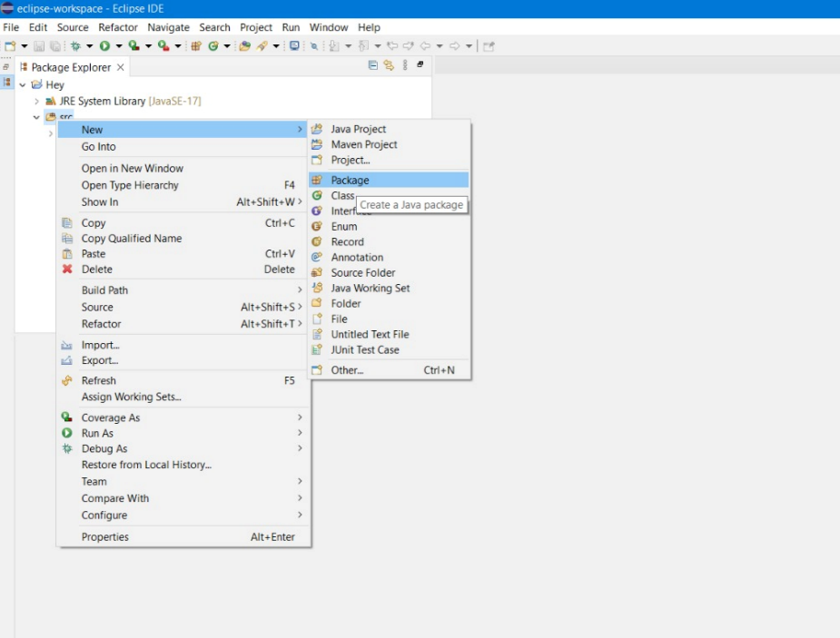Open the Source menu in menu bar

click(73, 27)
